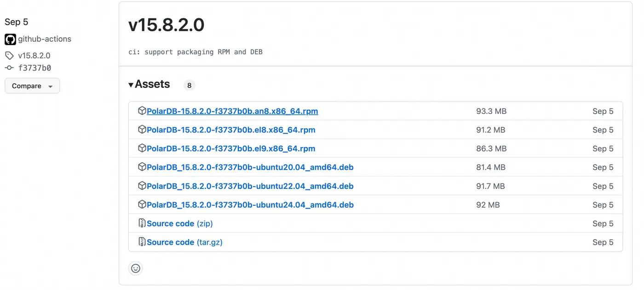Click the github-actions avatar icon

pyautogui.click(x=10, y=39)
